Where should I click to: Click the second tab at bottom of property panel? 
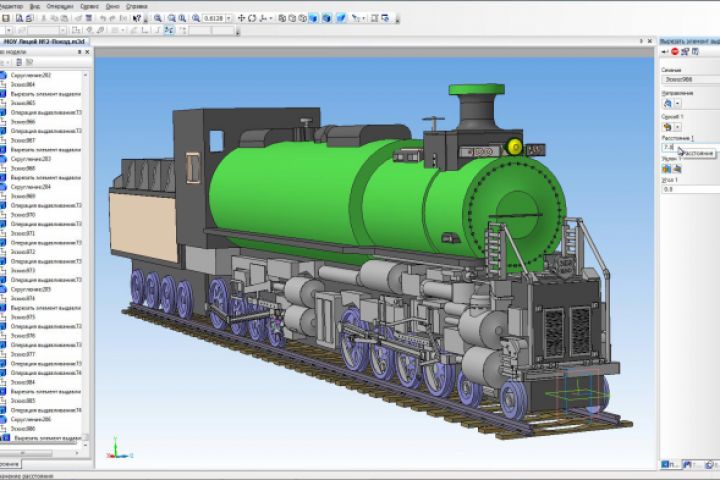pos(690,464)
